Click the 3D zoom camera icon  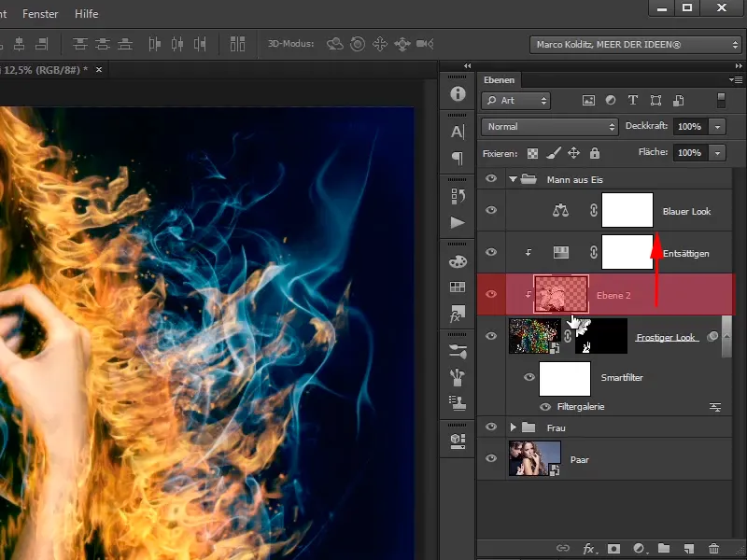tap(425, 44)
